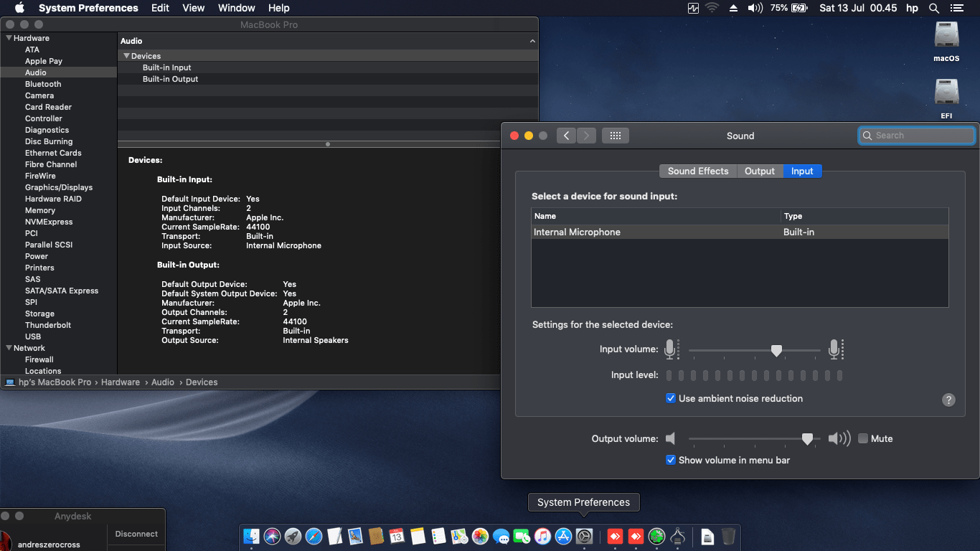Click System Preferences gear icon in Dock
Image resolution: width=980 pixels, height=551 pixels.
584,536
